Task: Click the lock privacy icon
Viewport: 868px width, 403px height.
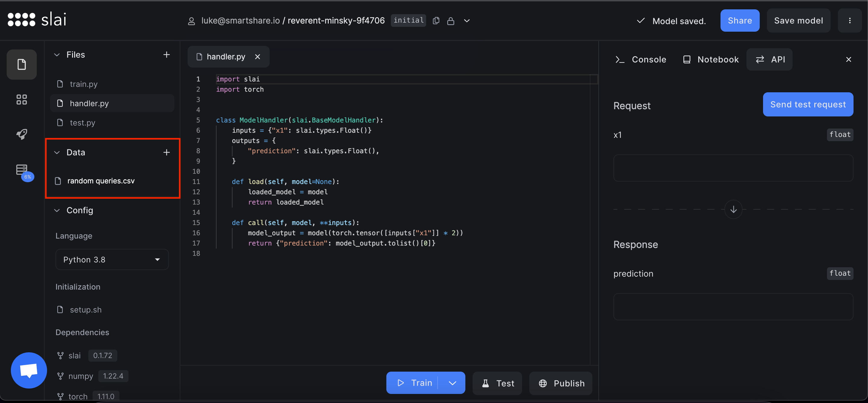Action: (451, 21)
